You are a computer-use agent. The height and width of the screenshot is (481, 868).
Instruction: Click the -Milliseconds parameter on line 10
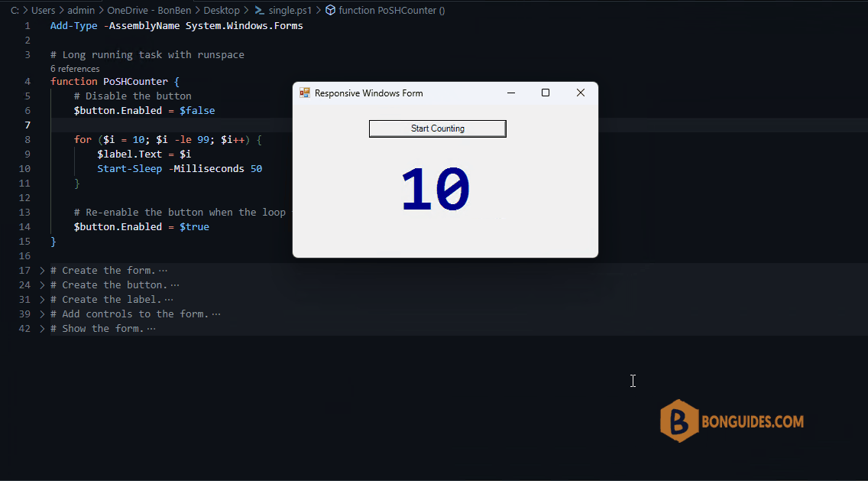pyautogui.click(x=206, y=168)
